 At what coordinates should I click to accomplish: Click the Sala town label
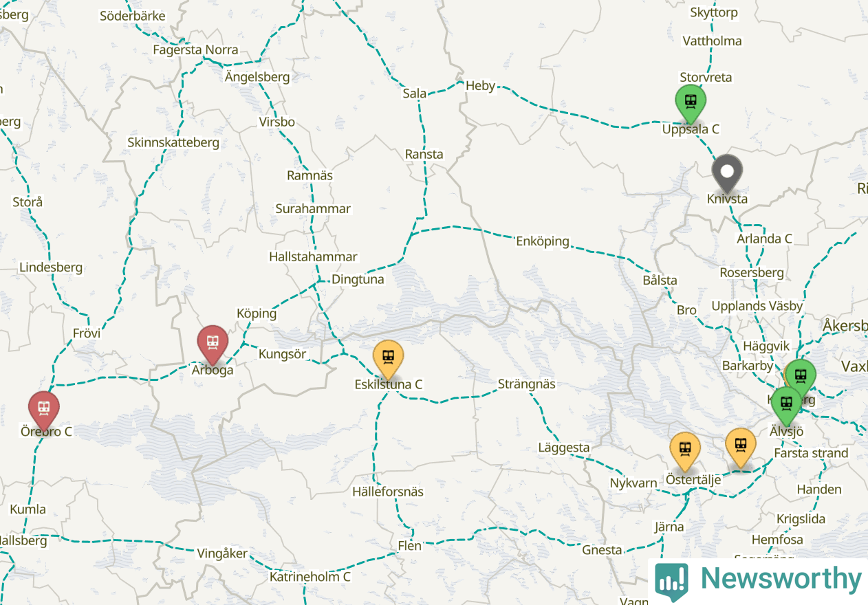click(415, 93)
